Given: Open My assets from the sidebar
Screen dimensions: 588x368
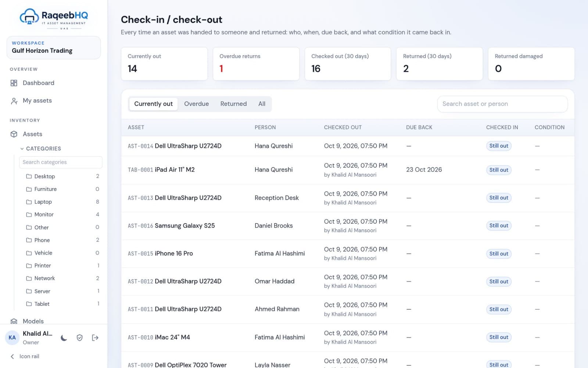Looking at the screenshot, I should [37, 101].
